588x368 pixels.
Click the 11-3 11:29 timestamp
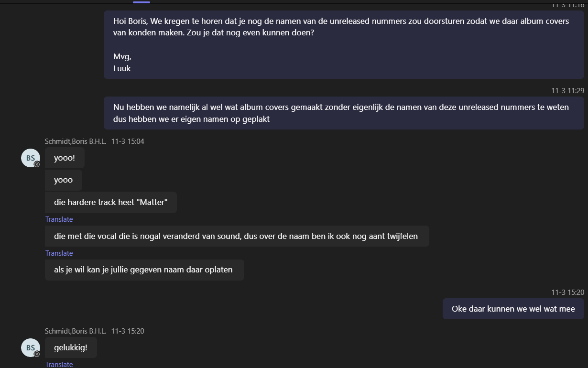coord(567,91)
